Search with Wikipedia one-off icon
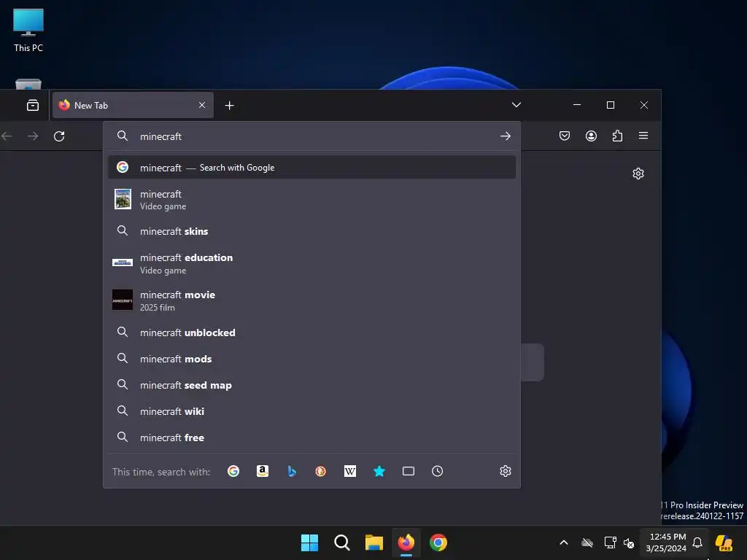The image size is (747, 560). coord(349,471)
